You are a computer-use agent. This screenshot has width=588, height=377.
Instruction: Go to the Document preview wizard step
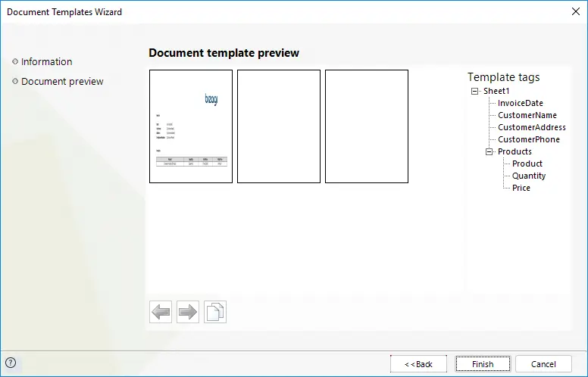pyautogui.click(x=62, y=82)
